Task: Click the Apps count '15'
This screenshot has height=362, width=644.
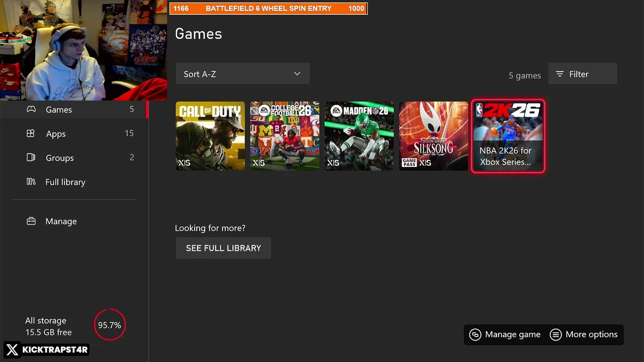Action: click(129, 133)
